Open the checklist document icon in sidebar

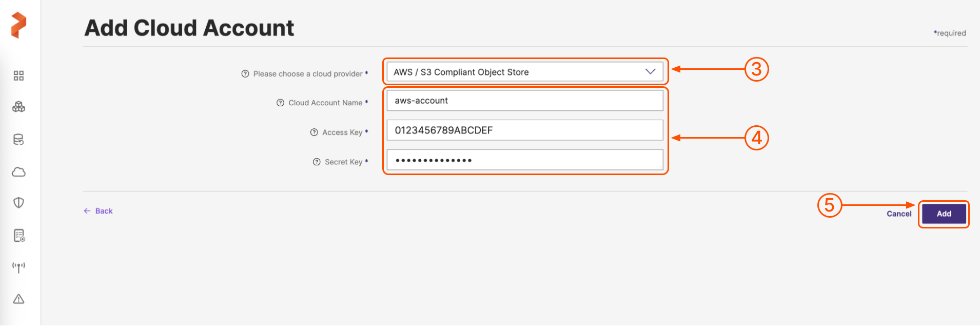(19, 236)
